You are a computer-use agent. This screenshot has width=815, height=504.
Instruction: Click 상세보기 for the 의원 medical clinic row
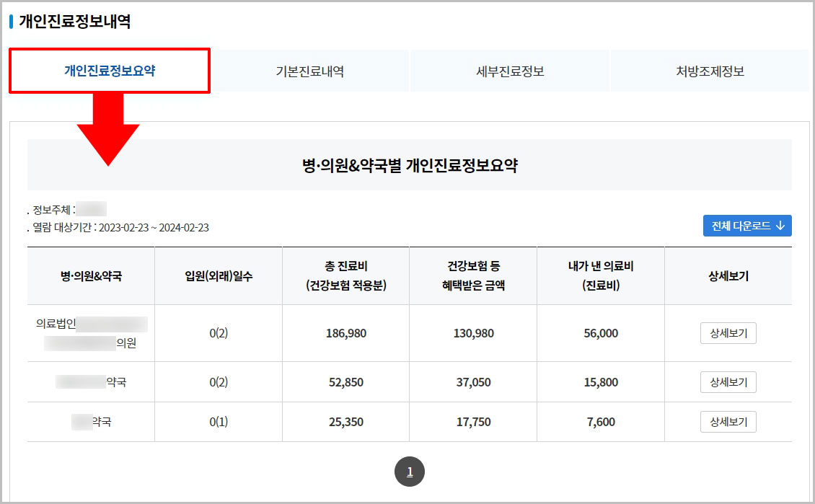tap(728, 333)
